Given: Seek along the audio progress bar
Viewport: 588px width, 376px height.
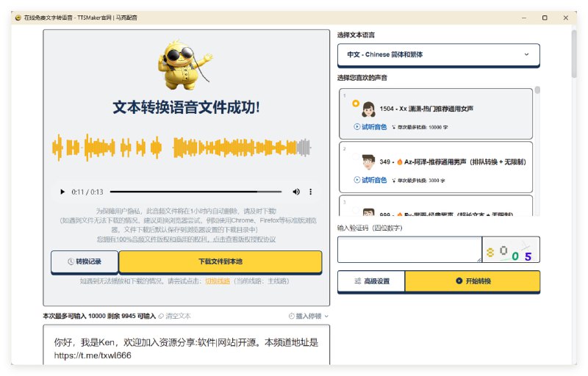Looking at the screenshot, I should point(196,192).
